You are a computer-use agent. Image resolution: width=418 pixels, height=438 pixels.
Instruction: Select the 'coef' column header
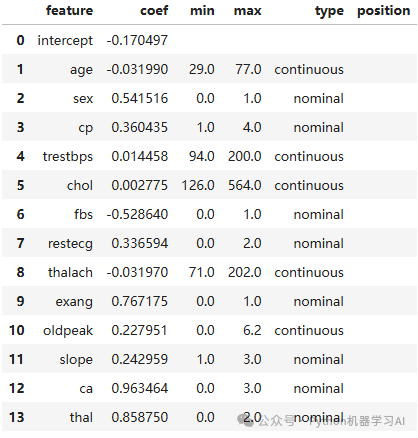[154, 11]
